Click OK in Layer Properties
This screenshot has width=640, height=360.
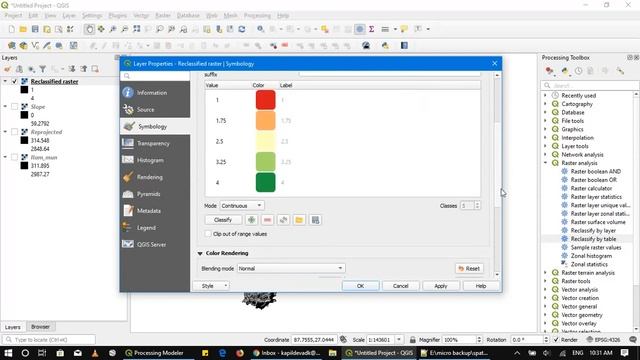[x=360, y=286]
